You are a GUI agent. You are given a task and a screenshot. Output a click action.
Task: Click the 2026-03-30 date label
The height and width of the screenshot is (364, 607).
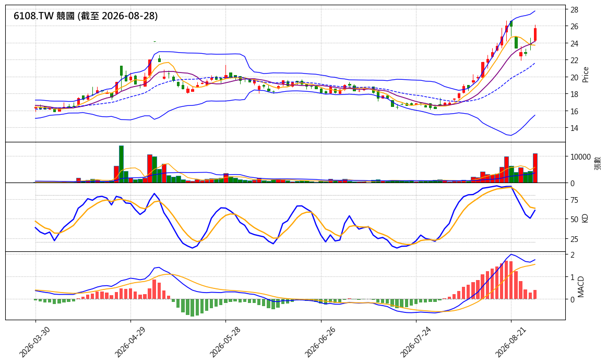coord(34,342)
